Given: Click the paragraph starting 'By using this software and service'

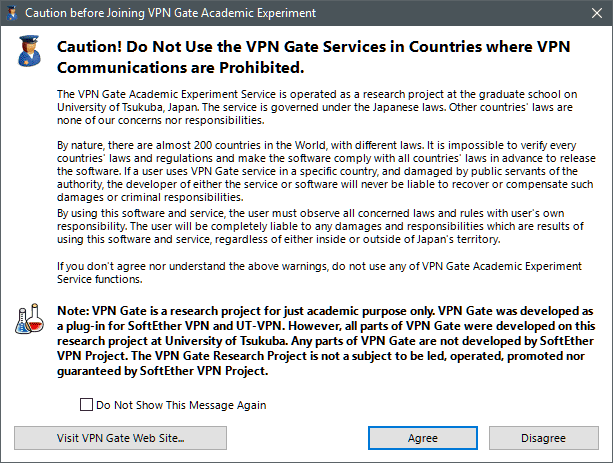Looking at the screenshot, I should (x=320, y=226).
